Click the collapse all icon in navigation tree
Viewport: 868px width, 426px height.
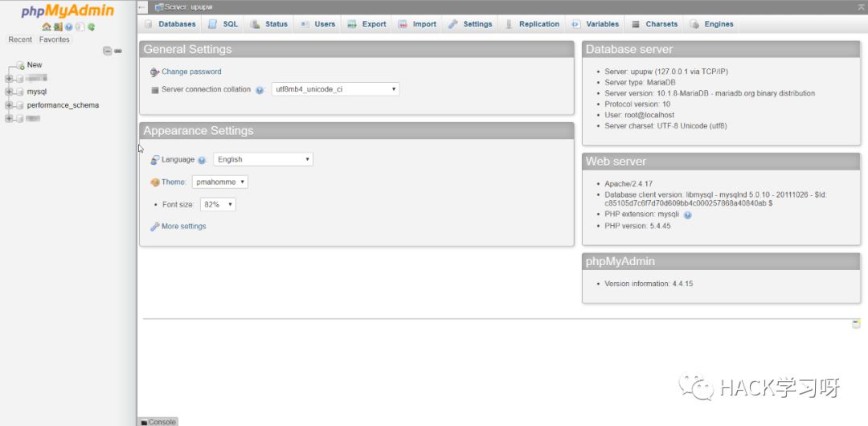108,51
